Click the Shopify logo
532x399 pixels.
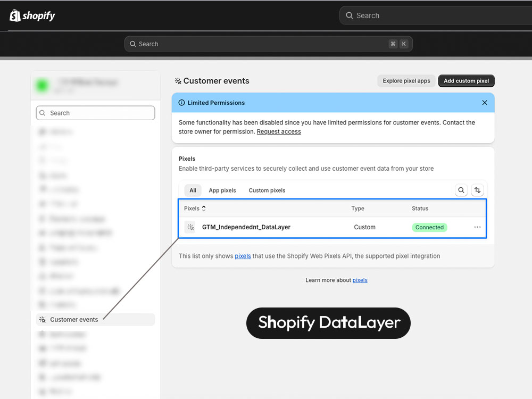coord(32,15)
